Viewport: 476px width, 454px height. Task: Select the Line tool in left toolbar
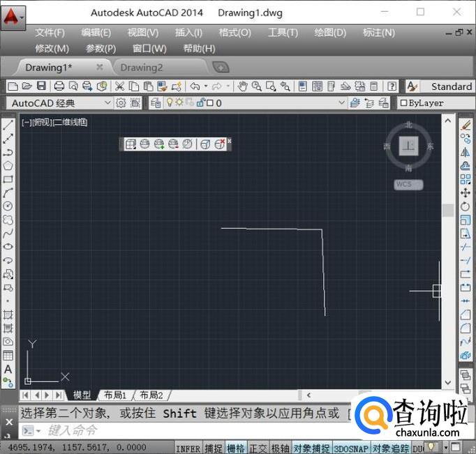(8, 126)
